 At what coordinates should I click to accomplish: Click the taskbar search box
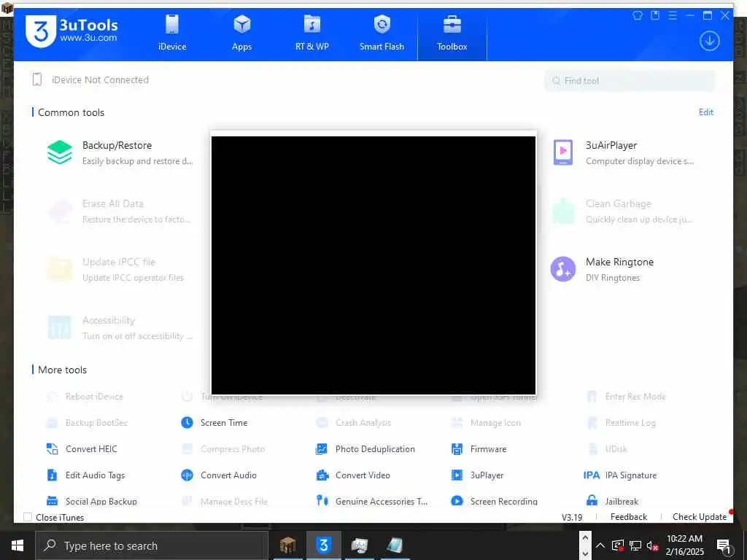tap(152, 545)
